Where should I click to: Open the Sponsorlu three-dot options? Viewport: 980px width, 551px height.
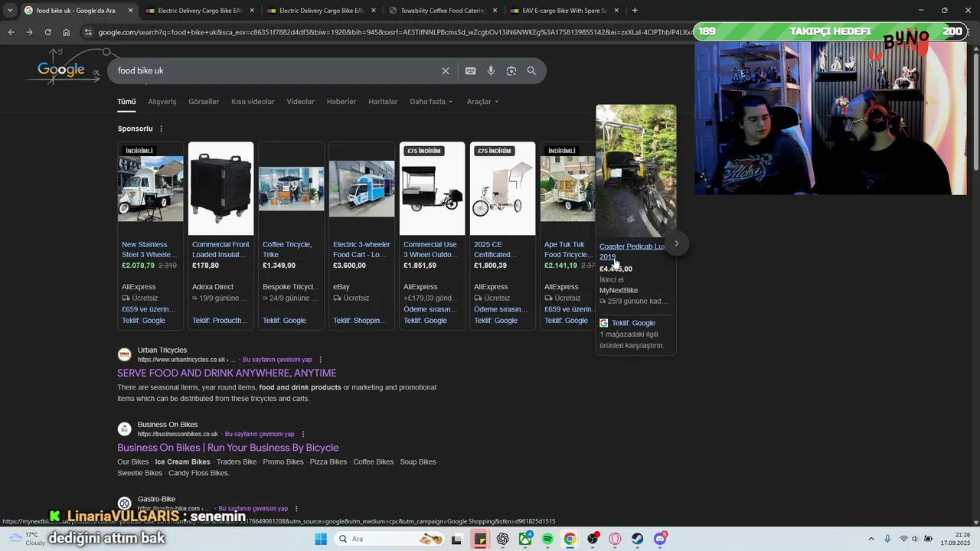pos(161,129)
